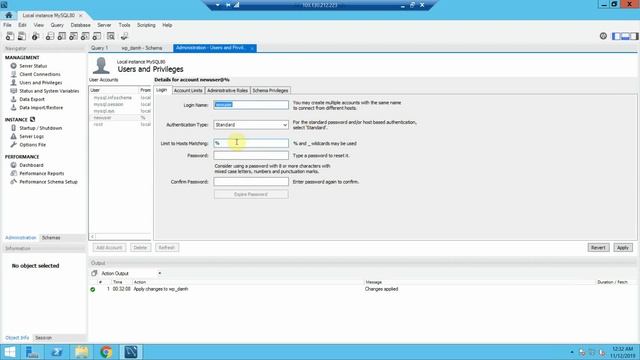Image resolution: width=640 pixels, height=360 pixels.
Task: Toggle the right sidebar panel visibility
Action: tap(634, 36)
